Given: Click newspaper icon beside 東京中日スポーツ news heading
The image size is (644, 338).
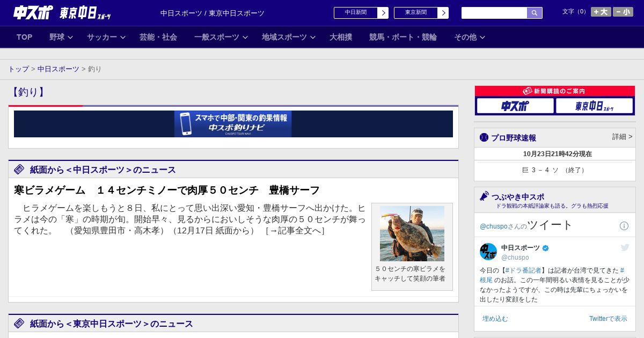Looking at the screenshot, I should (19, 324).
